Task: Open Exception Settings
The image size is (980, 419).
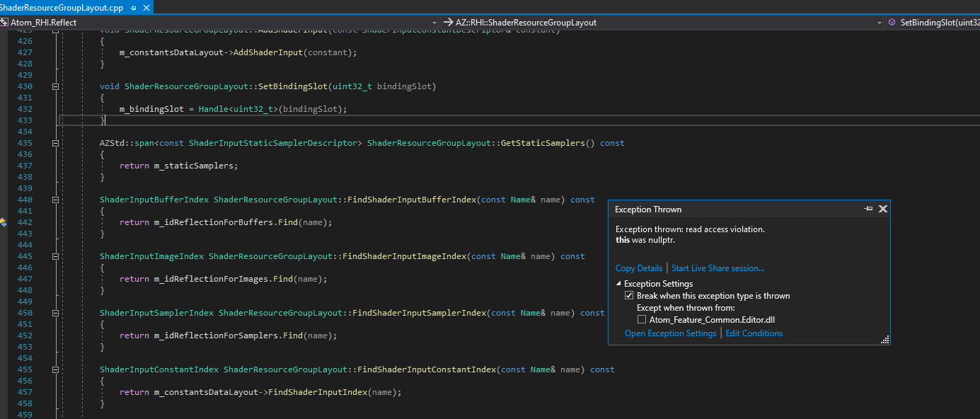Action: (670, 333)
